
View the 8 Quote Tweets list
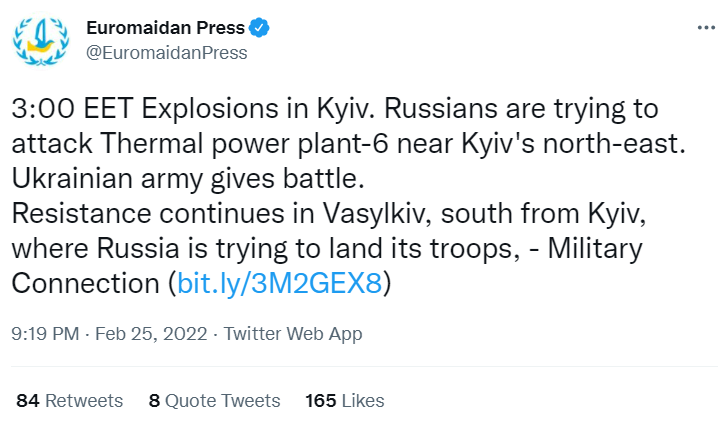[x=214, y=400]
